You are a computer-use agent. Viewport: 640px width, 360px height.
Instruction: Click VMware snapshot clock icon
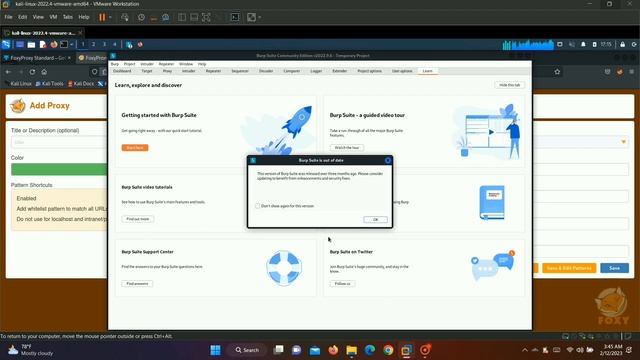(141, 17)
